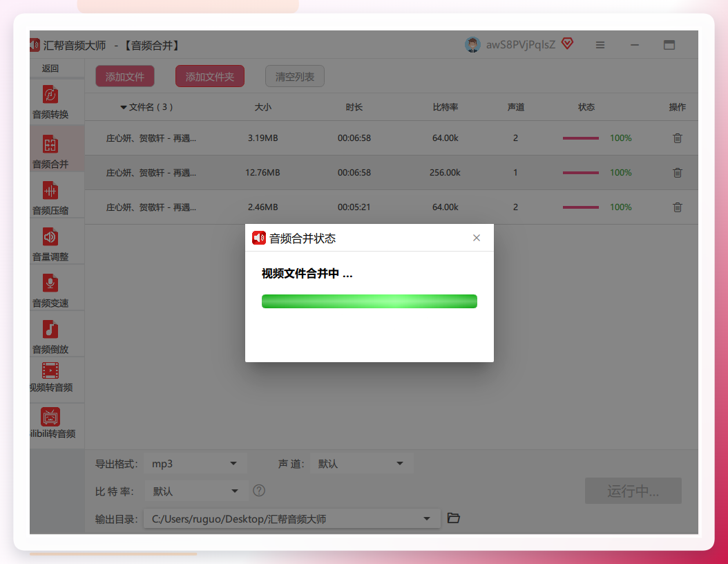This screenshot has height=564, width=728.
Task: Minimize the 汇帮音频大师 window
Action: (635, 45)
